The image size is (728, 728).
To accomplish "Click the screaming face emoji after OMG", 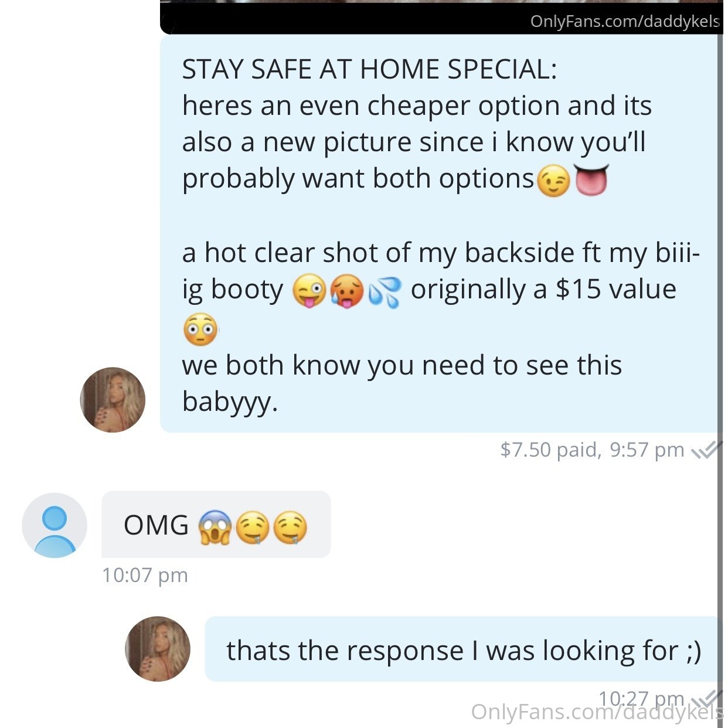I will pyautogui.click(x=215, y=527).
